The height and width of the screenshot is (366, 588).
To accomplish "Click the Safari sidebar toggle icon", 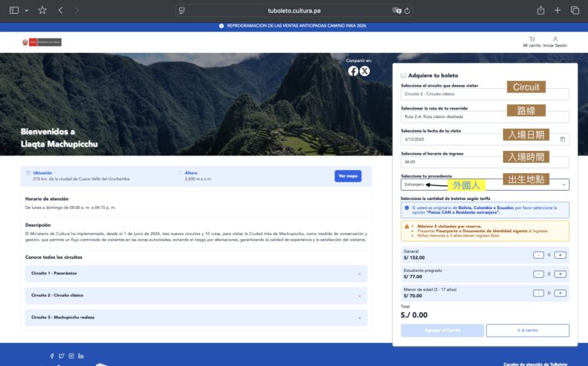I will click(x=13, y=10).
